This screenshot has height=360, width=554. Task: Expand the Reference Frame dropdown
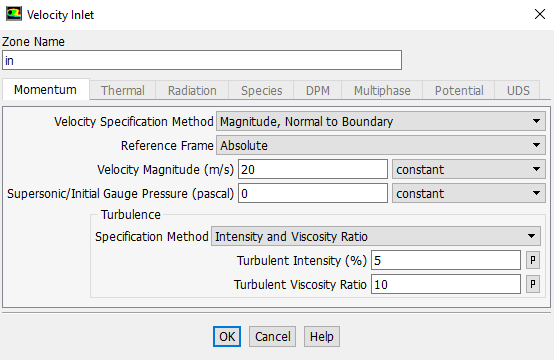[x=381, y=146]
